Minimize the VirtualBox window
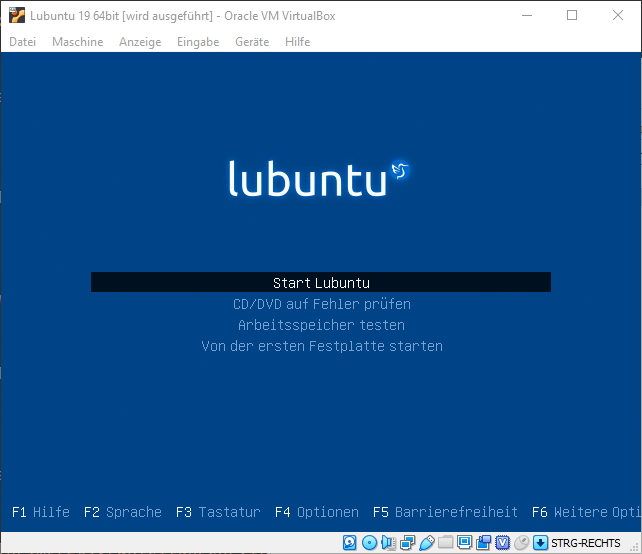The height and width of the screenshot is (554, 642). pos(527,16)
